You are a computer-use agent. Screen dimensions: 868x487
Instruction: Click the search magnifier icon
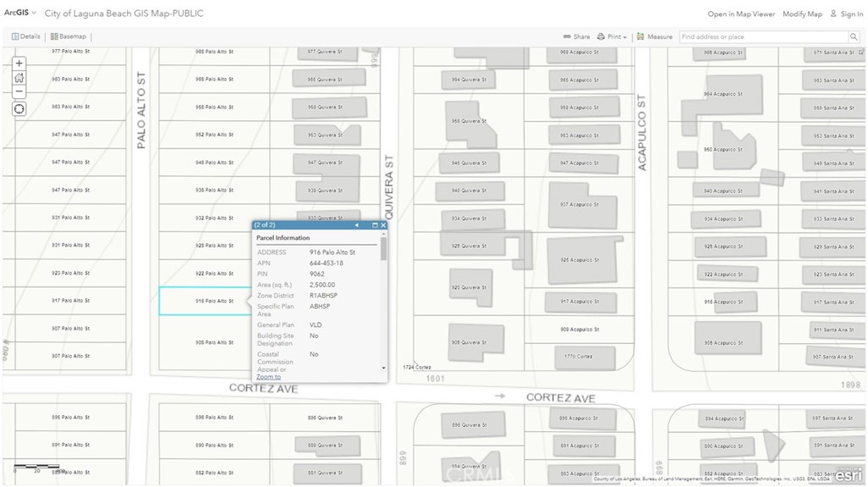[854, 37]
